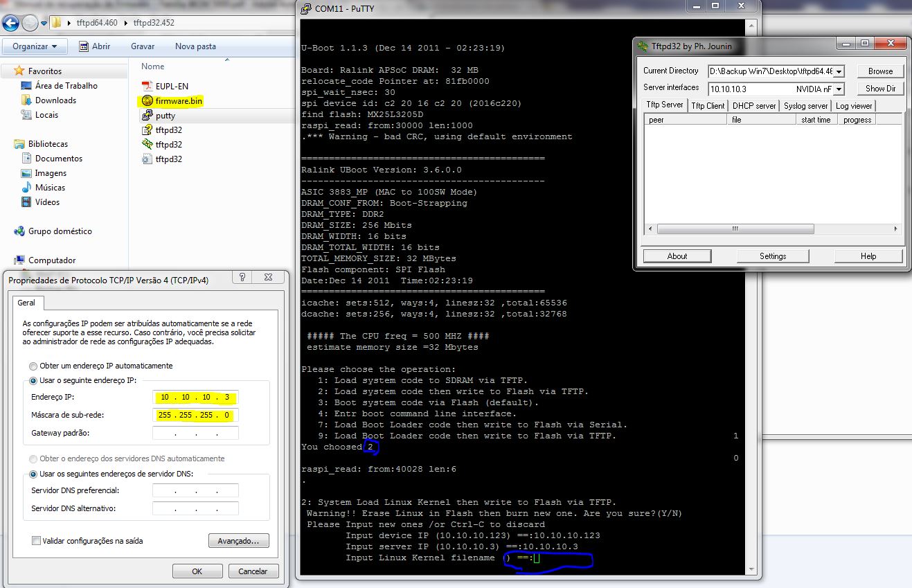Click Show Dir in Tftpd32
This screenshot has height=588, width=912.
click(x=880, y=89)
